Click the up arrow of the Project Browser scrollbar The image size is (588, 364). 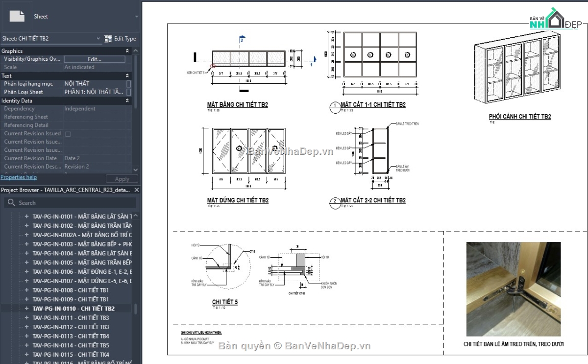tap(136, 216)
